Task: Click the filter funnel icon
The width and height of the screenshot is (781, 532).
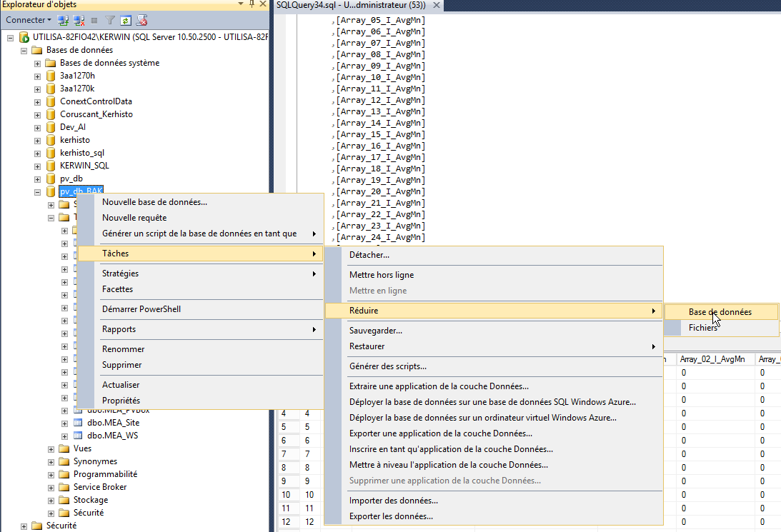Action: click(x=110, y=20)
